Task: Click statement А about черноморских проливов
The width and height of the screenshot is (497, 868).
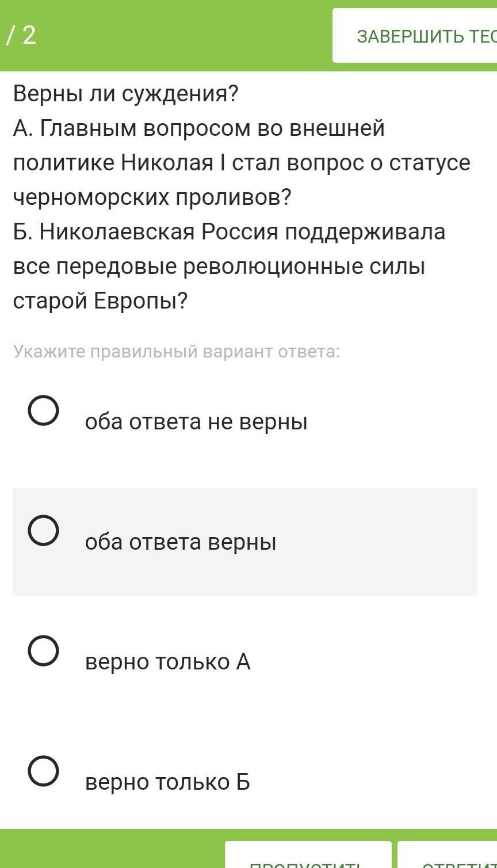Action: pos(242,162)
